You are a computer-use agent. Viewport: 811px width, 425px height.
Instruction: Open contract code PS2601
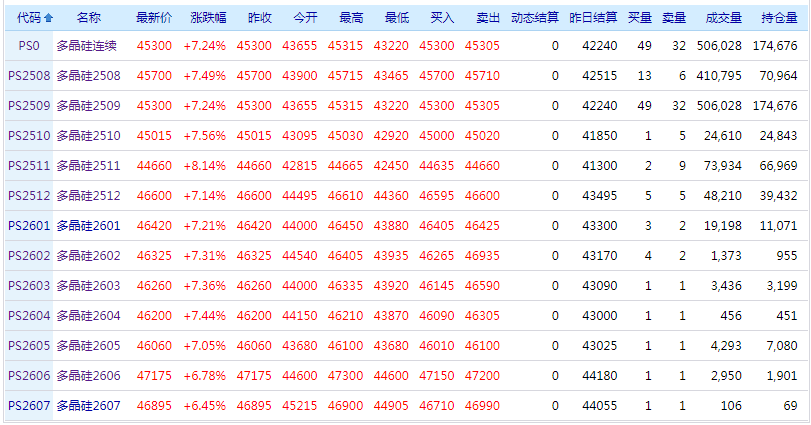pos(29,225)
